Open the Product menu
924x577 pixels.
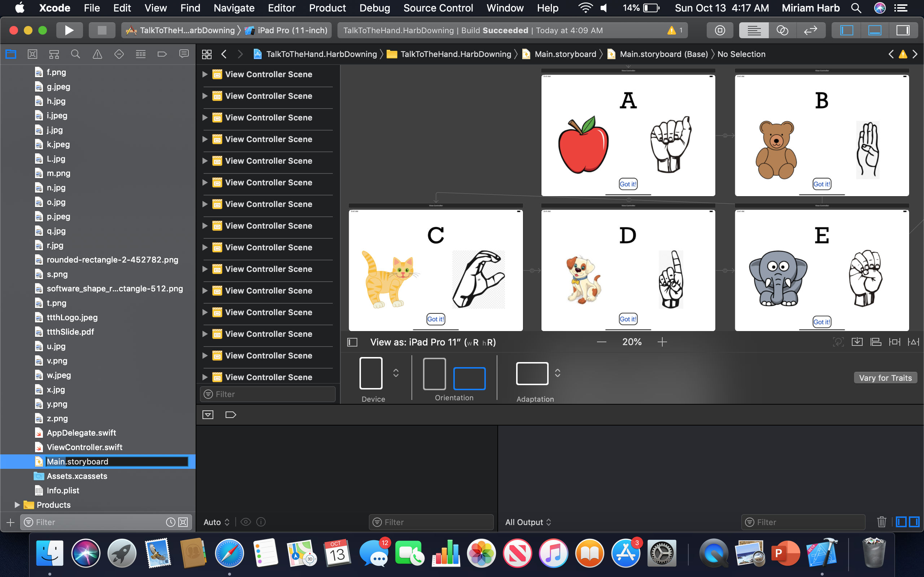(x=327, y=8)
